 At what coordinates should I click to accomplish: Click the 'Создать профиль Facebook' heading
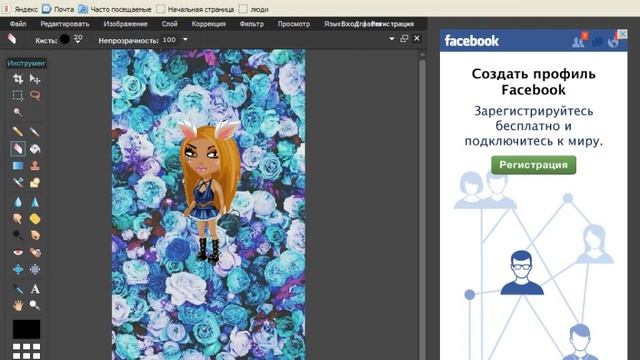click(533, 82)
